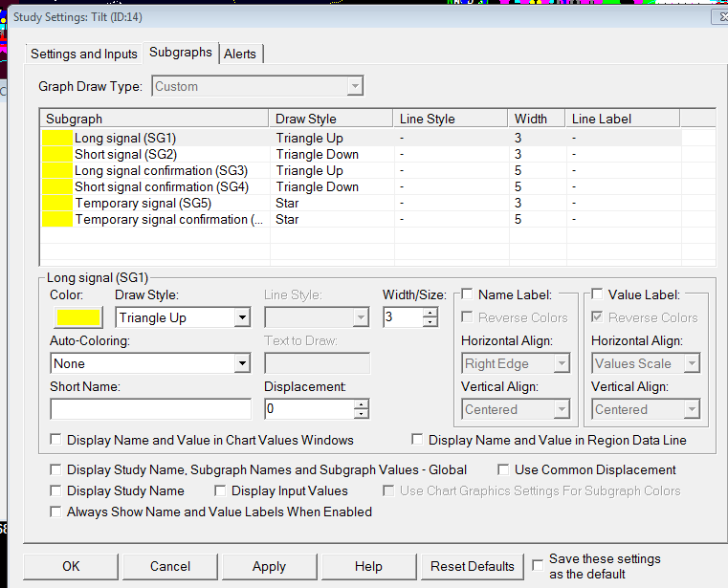The width and height of the screenshot is (728, 588).
Task: Click the Displacement value field
Action: [x=309, y=409]
